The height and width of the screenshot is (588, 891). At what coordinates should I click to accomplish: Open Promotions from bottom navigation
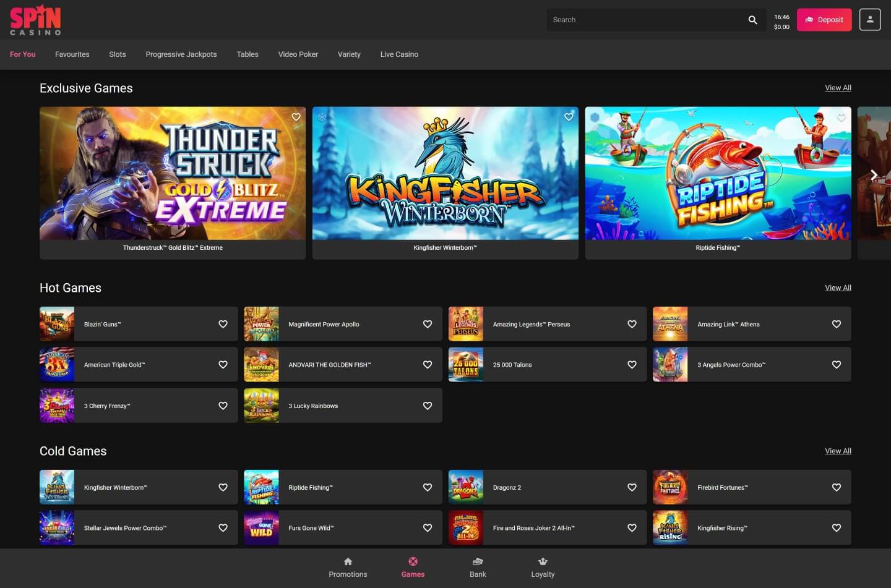348,561
